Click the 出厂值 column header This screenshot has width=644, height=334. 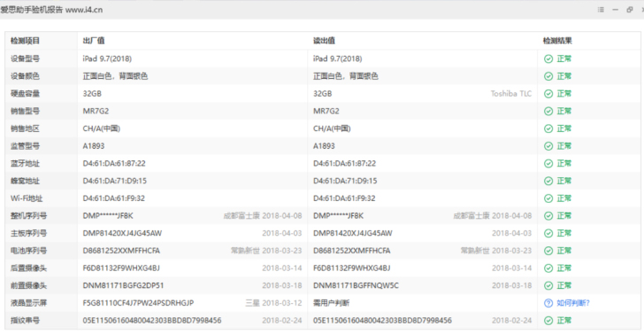pyautogui.click(x=94, y=41)
